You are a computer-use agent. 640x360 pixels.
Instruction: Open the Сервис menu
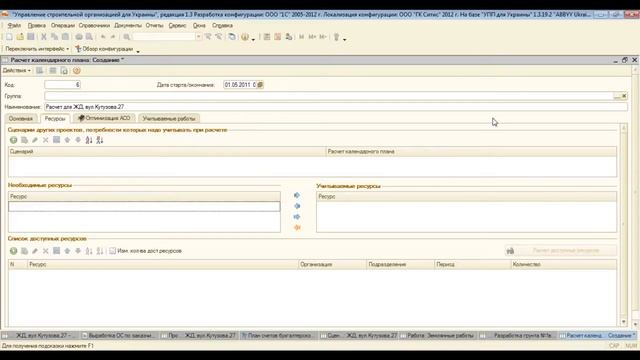coord(177,25)
